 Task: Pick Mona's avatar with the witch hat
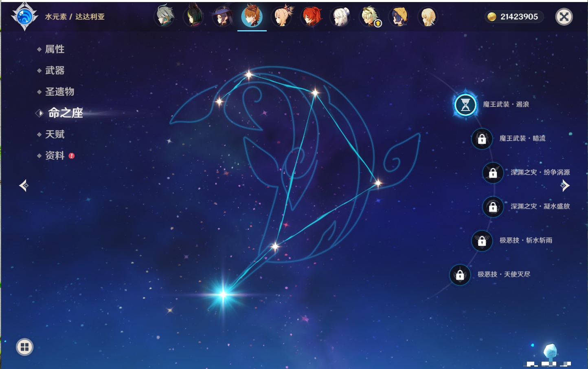(223, 16)
